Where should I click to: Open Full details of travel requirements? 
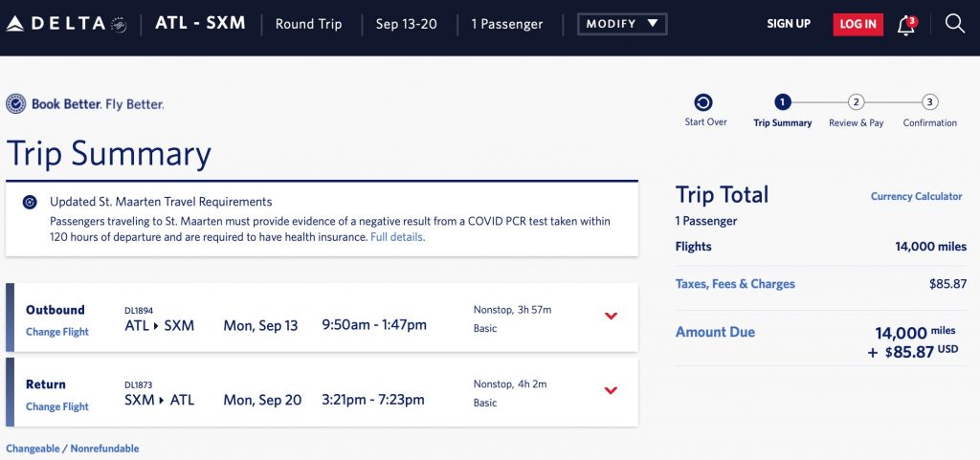[x=397, y=237]
